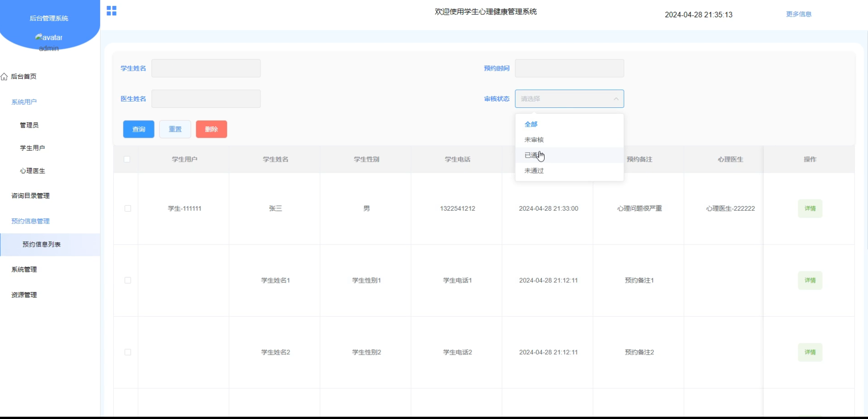Select the 预约备注1 cell
868x419 pixels.
(x=639, y=280)
